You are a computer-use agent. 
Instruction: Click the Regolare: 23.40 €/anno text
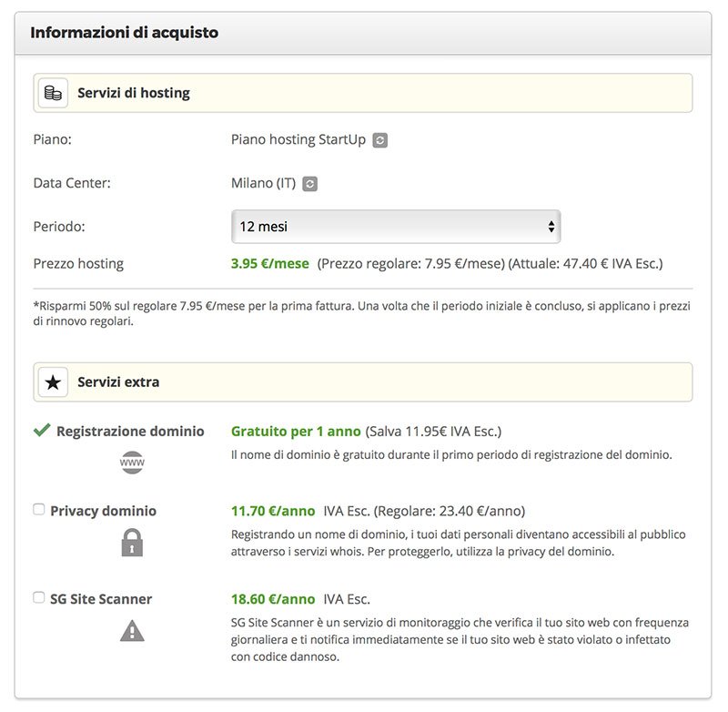pos(450,511)
